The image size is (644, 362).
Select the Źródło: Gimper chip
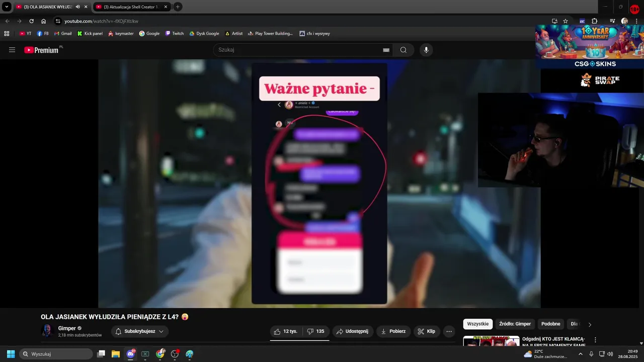point(515,324)
